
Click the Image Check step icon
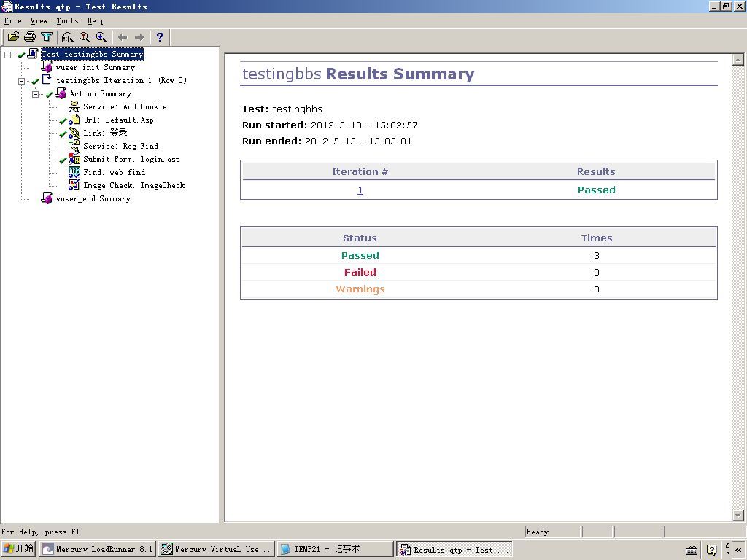point(74,185)
